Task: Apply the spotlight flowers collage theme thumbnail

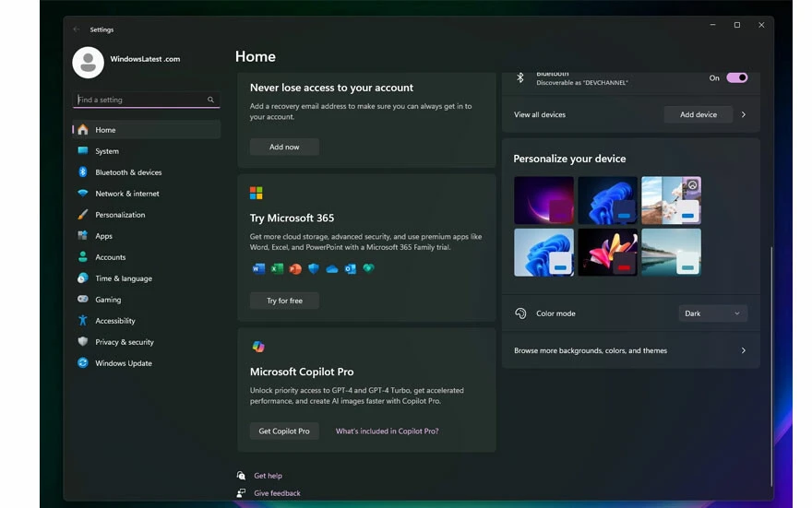Action: tap(671, 200)
